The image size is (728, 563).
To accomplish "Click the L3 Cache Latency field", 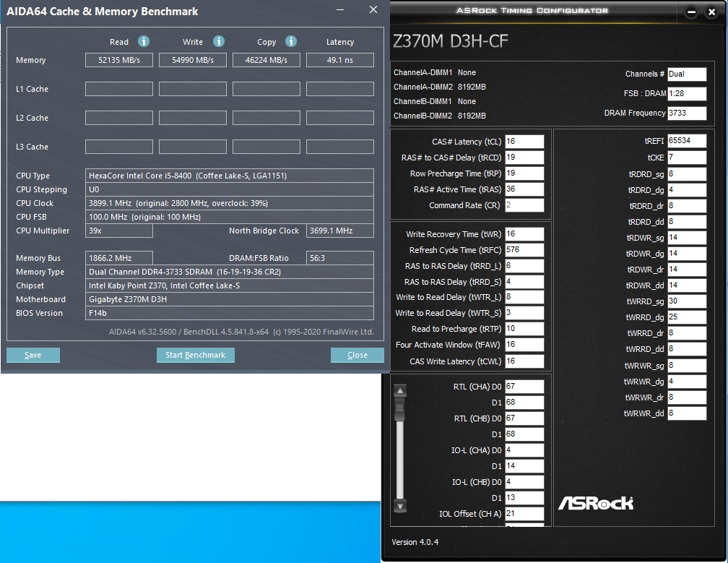I will (x=340, y=146).
